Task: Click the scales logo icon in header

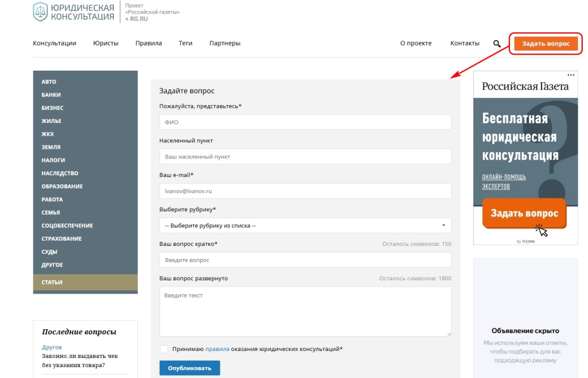Action: (41, 11)
